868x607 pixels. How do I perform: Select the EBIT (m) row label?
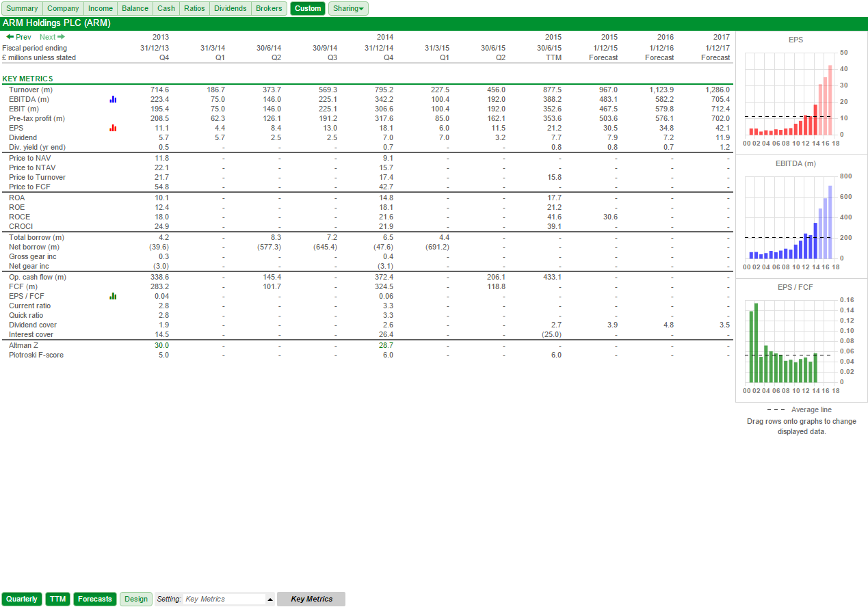coord(24,109)
